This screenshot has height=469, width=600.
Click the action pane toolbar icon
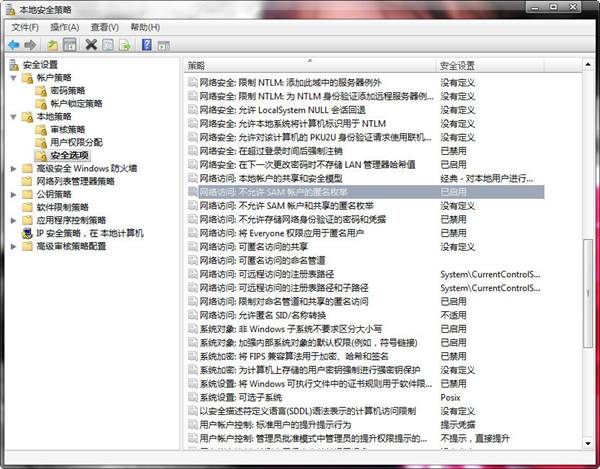[x=163, y=46]
